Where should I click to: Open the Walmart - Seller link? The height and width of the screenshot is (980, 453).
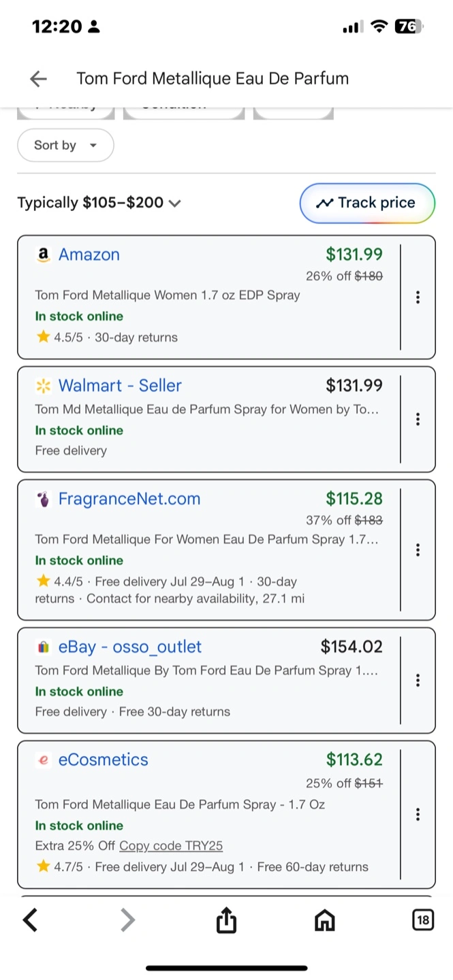click(120, 386)
